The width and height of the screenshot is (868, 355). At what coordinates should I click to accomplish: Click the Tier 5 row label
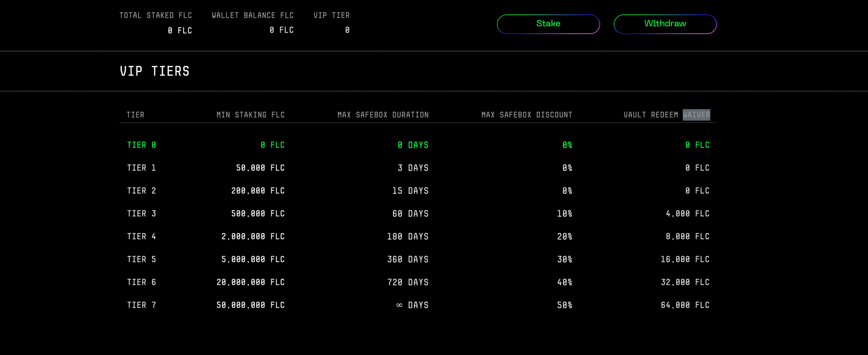coord(141,260)
